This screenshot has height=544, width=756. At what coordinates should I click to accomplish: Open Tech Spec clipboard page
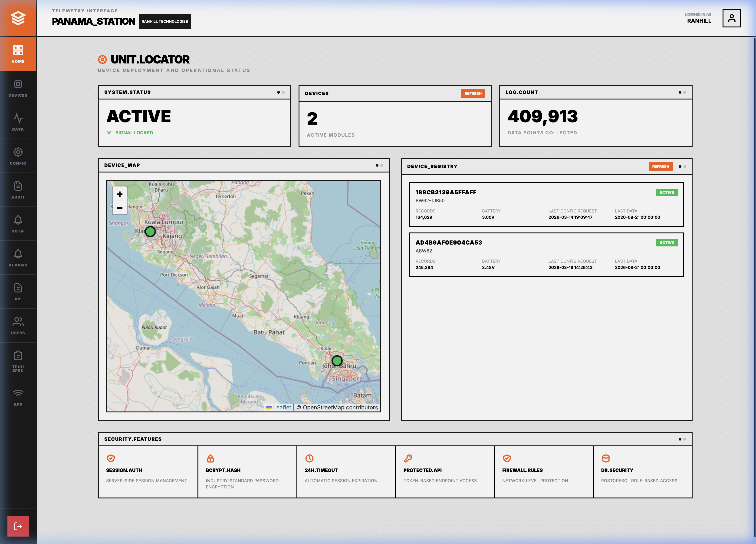point(18,362)
